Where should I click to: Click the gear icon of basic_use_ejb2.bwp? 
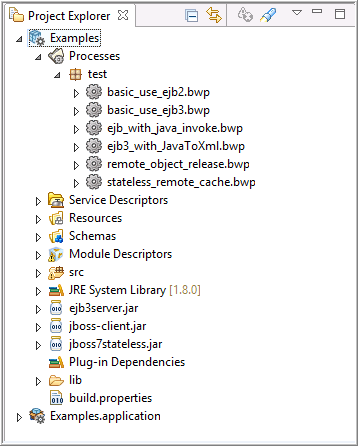tap(94, 92)
